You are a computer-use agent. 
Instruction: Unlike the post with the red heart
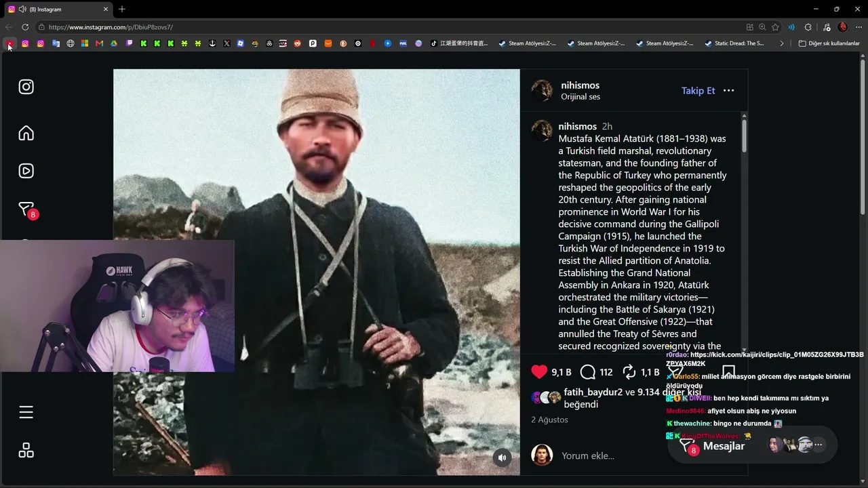[x=539, y=371]
